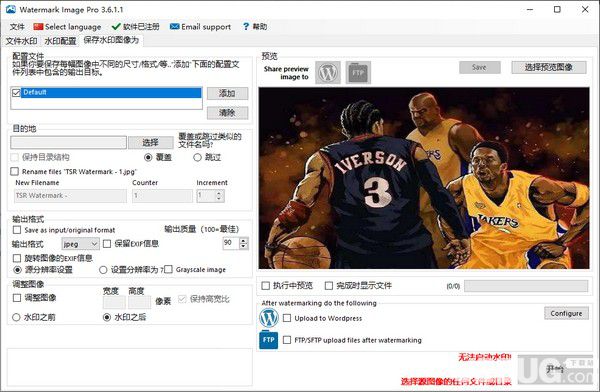This screenshot has height=392, width=600.
Task: Open the 文件 menu
Action: pos(17,27)
